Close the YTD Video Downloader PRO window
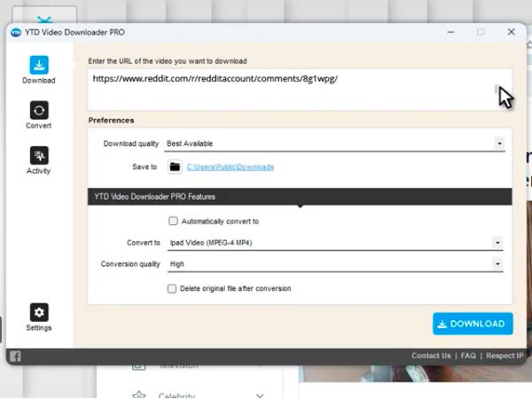The image size is (532, 399). pyautogui.click(x=512, y=32)
